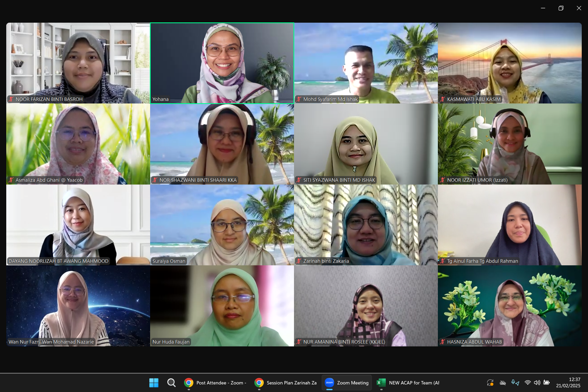Click muted mic icon beside NOOR FARIZAN BINTI BASROH
The image size is (588, 392).
[x=11, y=99]
